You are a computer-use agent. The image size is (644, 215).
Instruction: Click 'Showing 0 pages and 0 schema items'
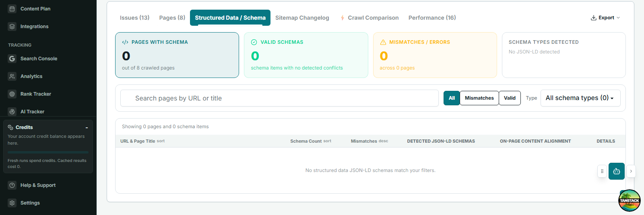click(165, 127)
